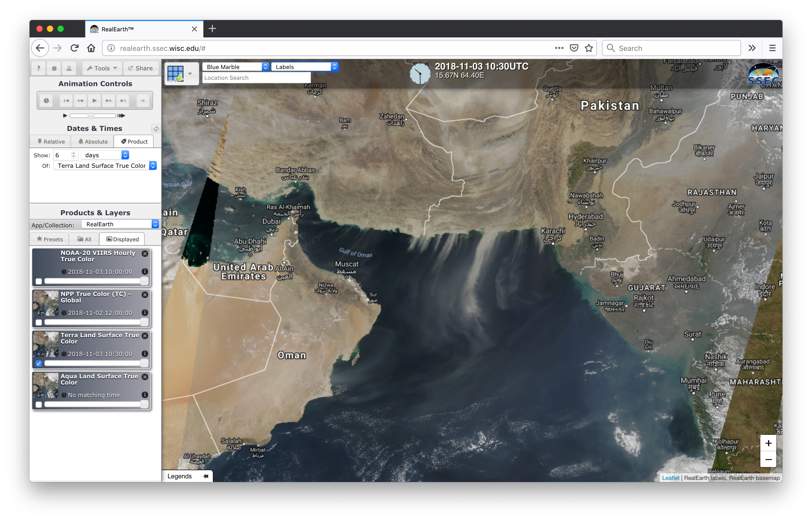Image resolution: width=812 pixels, height=521 pixels.
Task: Click the user account icon button
Action: [x=69, y=68]
